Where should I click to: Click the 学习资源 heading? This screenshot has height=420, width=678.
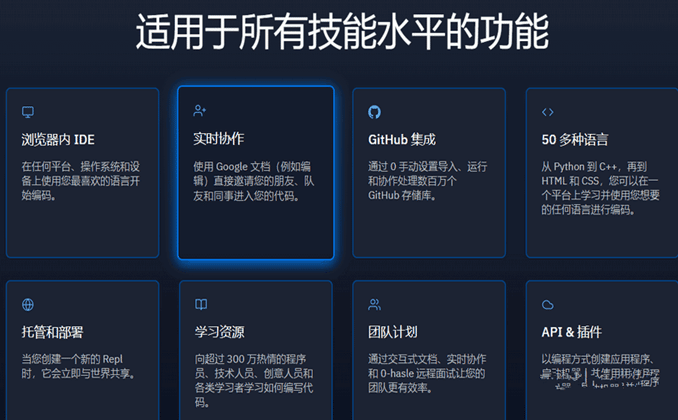click(220, 332)
